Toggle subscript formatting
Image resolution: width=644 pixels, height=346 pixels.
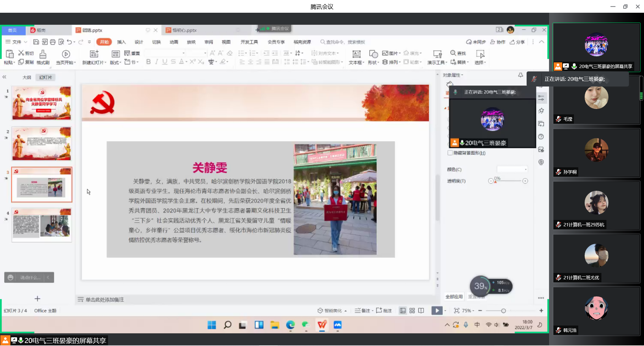pos(201,62)
